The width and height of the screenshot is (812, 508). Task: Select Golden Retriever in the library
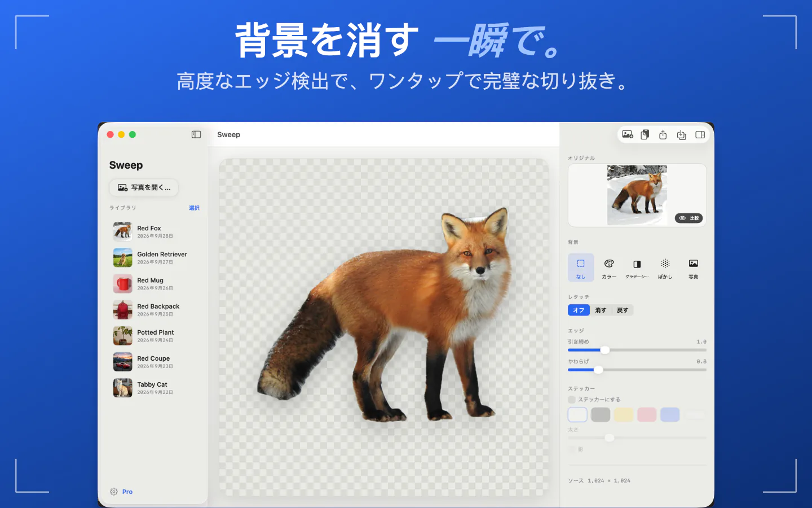click(x=155, y=257)
